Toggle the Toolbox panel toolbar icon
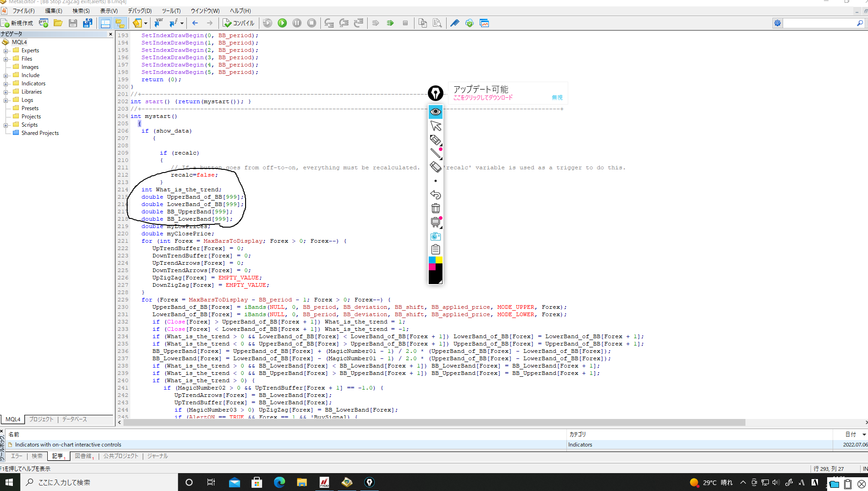This screenshot has height=491, width=868. (120, 23)
